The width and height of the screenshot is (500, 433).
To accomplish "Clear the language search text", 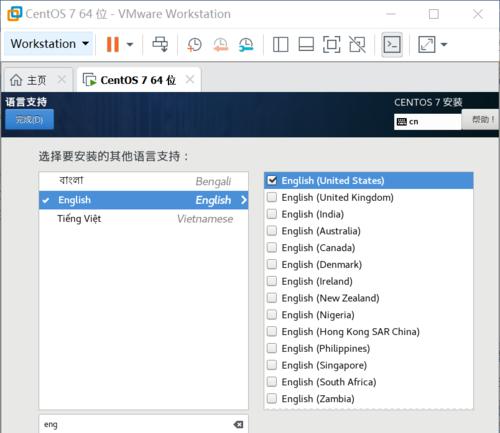I will point(238,424).
